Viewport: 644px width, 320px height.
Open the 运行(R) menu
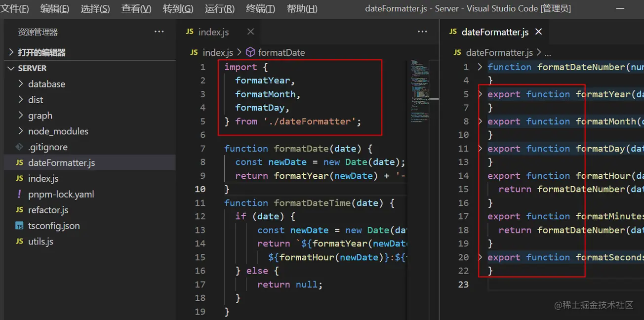pos(219,9)
